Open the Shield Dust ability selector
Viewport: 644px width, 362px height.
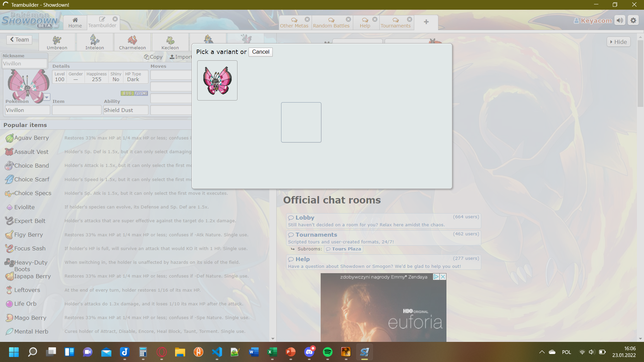(x=125, y=110)
